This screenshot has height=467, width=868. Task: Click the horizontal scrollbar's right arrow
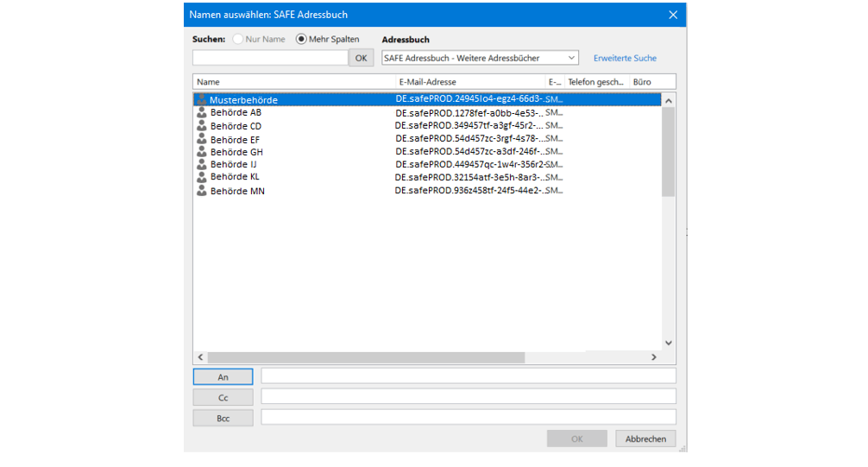click(x=654, y=357)
